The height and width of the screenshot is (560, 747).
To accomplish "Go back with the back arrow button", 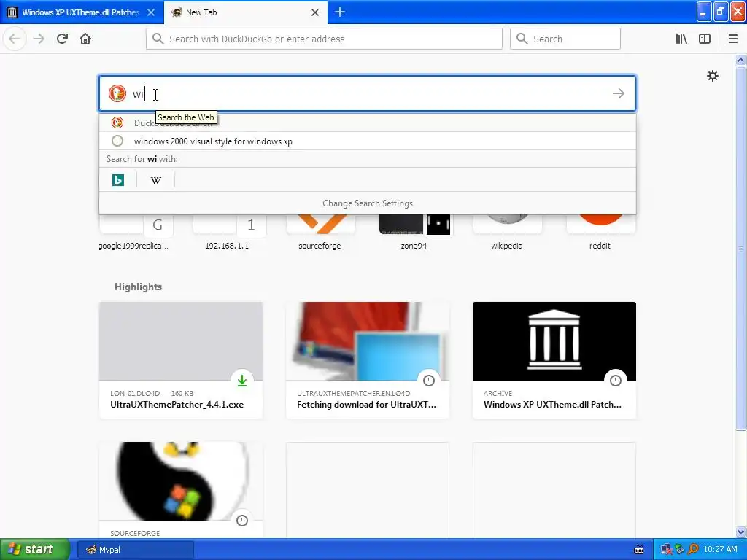I will pyautogui.click(x=15, y=39).
